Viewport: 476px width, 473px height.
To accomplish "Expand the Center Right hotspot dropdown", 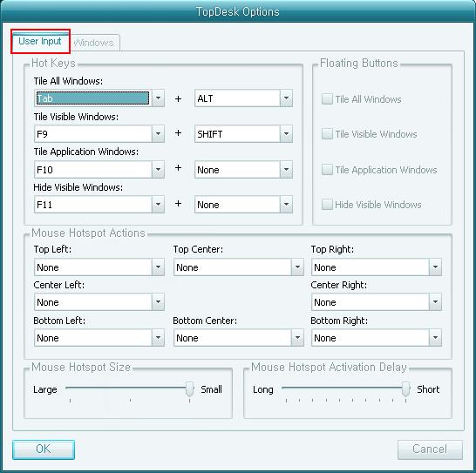I will pos(377,302).
